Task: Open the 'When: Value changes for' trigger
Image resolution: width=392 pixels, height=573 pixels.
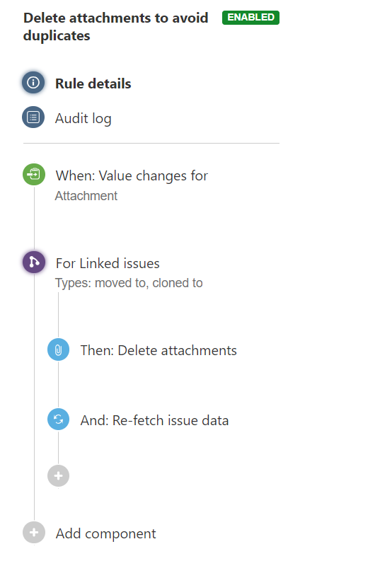Action: coord(132,175)
